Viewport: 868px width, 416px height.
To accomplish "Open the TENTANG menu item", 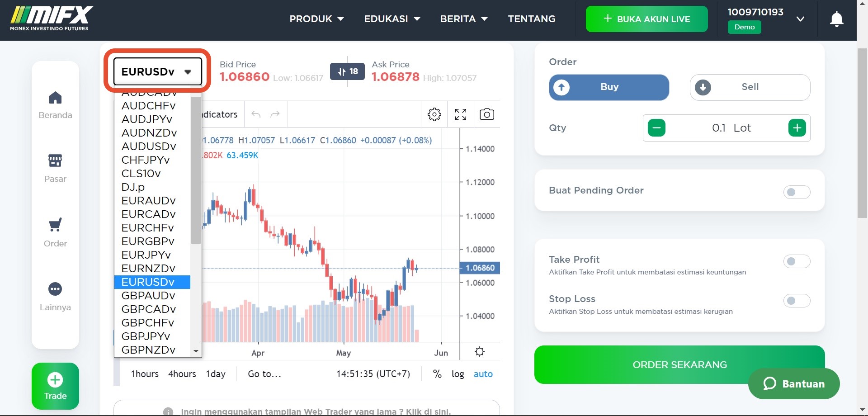I will coord(531,19).
